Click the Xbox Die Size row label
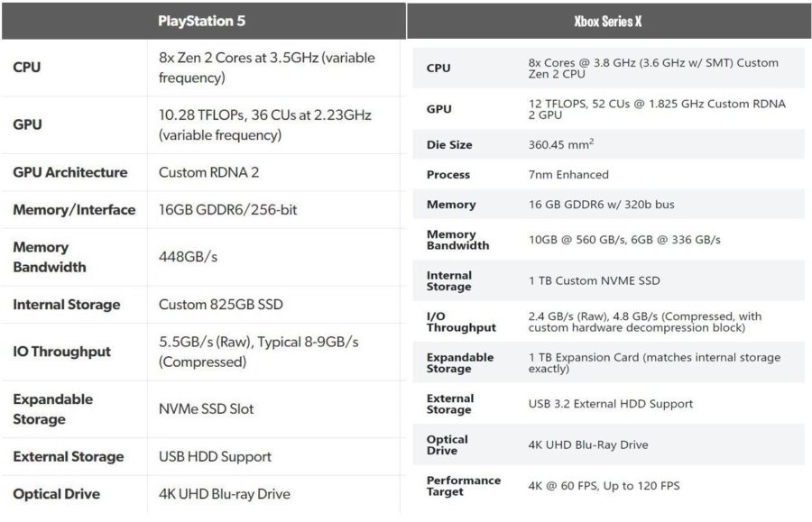Screen dimensions: 812x522 click(449, 145)
